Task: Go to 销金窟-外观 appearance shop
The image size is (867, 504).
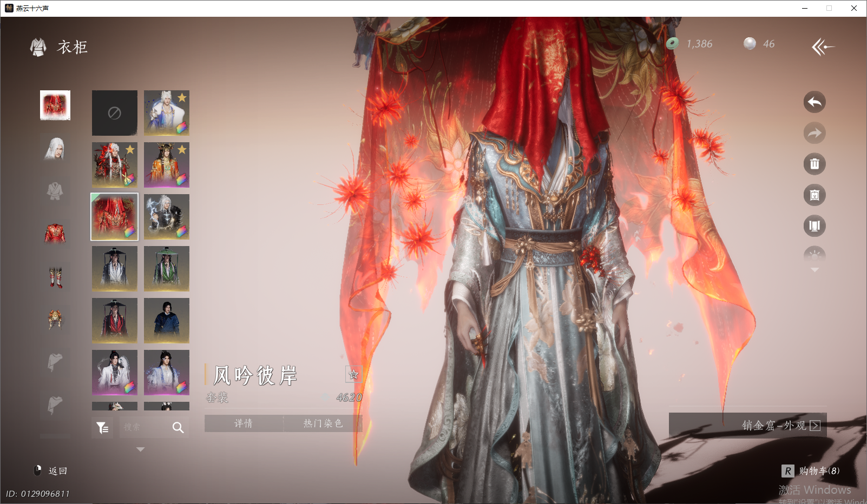Action: tap(748, 426)
